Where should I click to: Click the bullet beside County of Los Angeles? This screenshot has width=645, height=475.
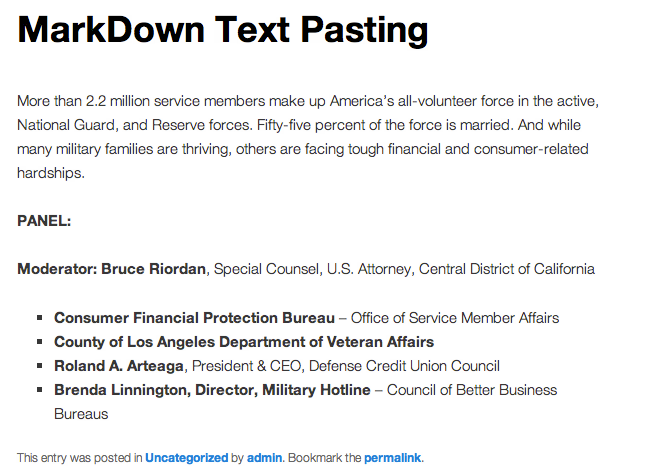pos(41,342)
